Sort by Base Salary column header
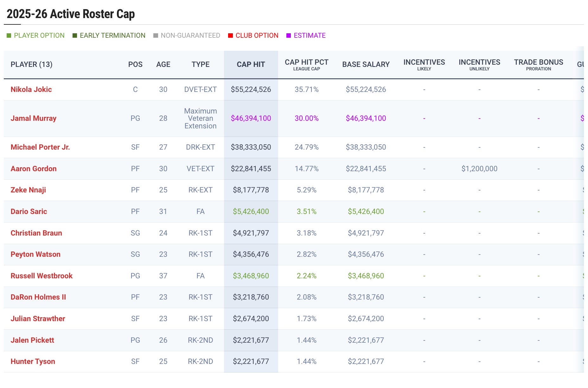 [366, 64]
